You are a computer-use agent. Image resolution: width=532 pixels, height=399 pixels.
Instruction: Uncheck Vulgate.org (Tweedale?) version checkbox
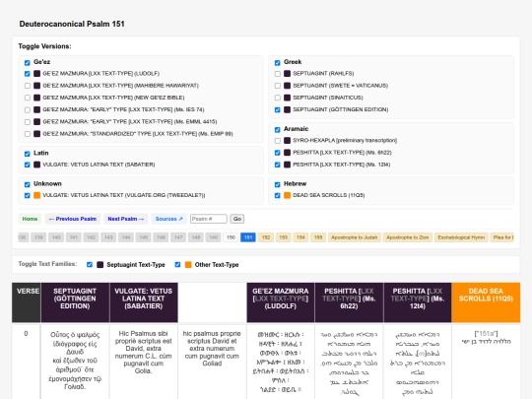[x=28, y=195]
